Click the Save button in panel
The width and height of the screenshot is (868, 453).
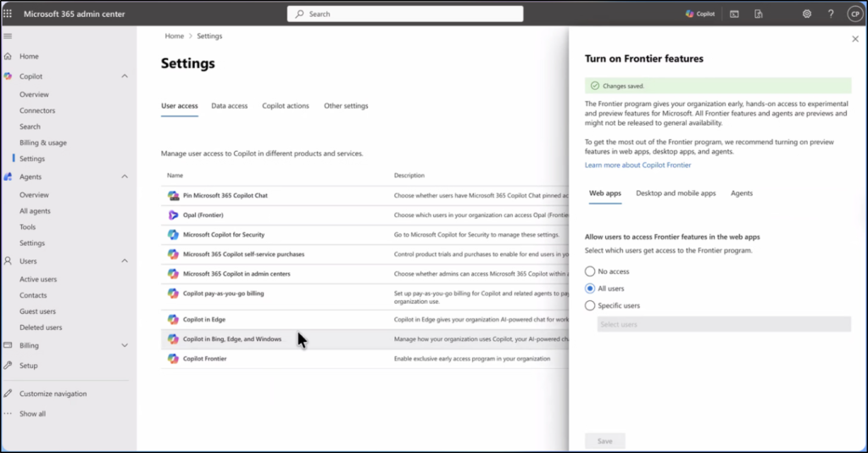point(605,441)
